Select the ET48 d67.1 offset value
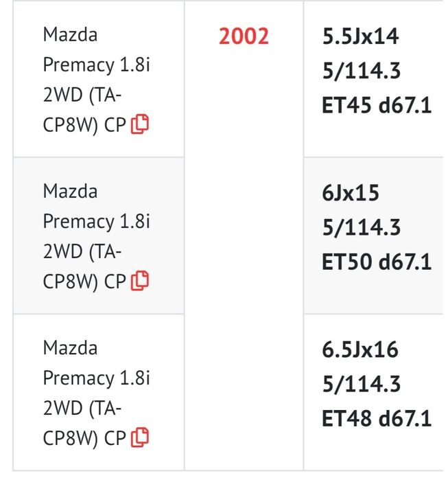The height and width of the screenshot is (480, 448). pos(377,418)
